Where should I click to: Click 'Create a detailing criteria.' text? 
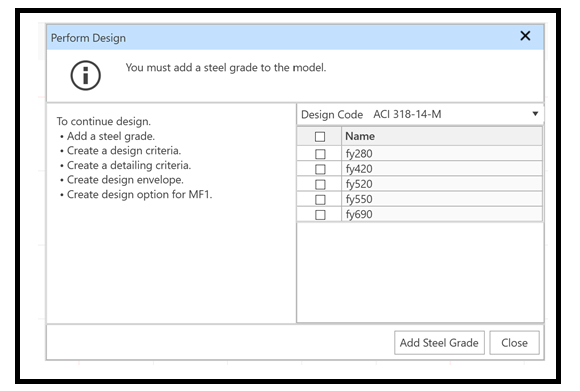tap(129, 165)
